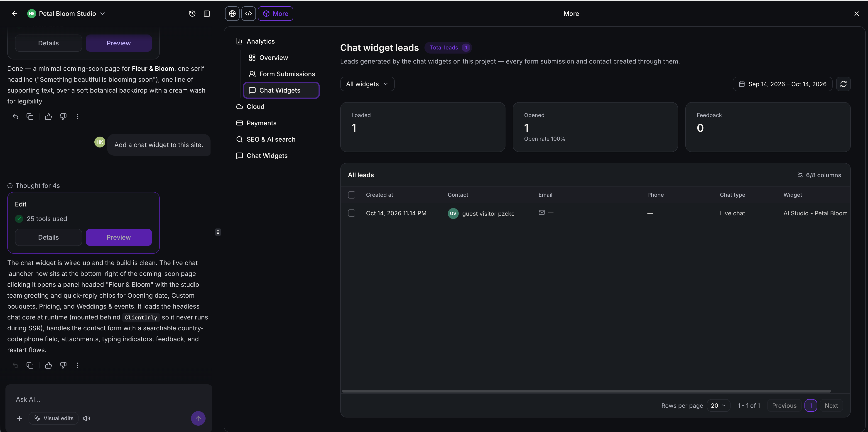The width and height of the screenshot is (868, 432).
Task: Focus the Ask AI input field
Action: point(108,399)
